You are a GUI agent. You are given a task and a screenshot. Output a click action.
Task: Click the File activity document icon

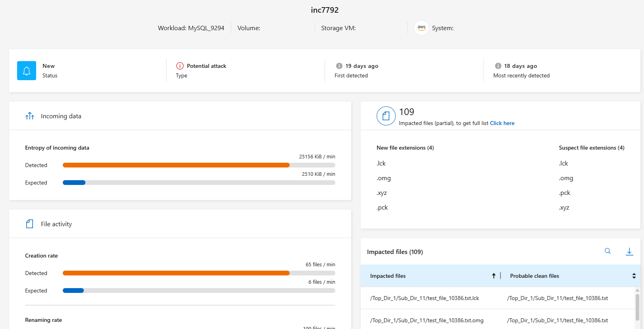click(30, 224)
